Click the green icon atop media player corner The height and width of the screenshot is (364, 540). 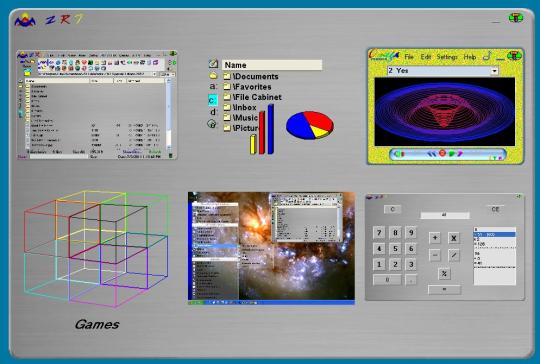(x=514, y=55)
